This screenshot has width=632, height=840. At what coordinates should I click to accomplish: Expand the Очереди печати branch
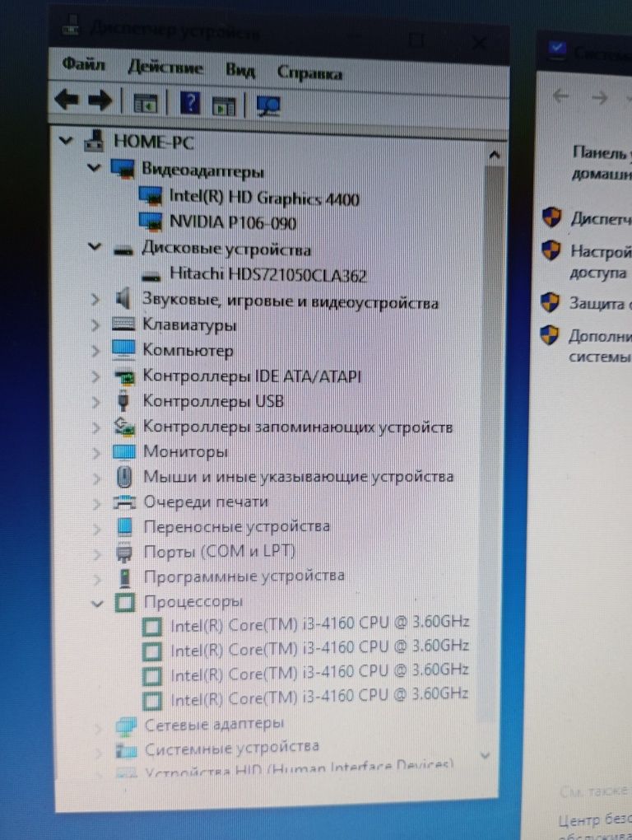click(x=97, y=503)
